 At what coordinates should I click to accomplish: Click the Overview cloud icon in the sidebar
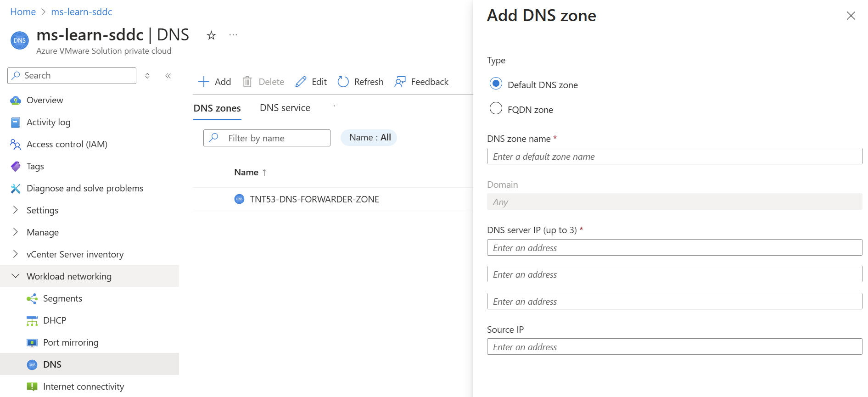coord(16,101)
